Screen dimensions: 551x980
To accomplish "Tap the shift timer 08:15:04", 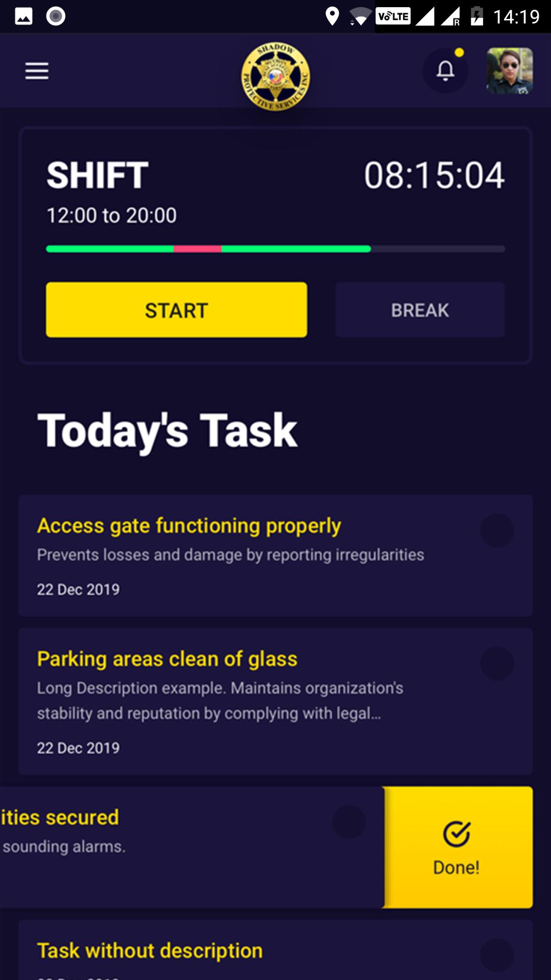I will click(434, 175).
